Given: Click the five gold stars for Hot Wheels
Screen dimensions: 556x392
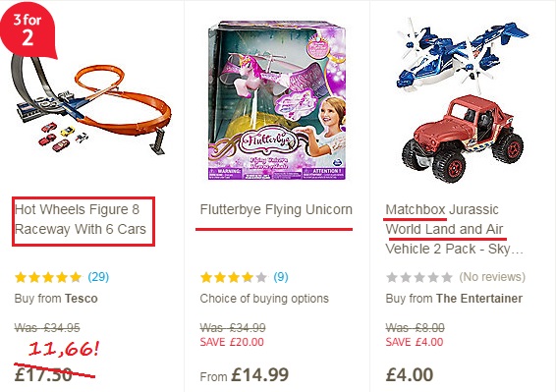Looking at the screenshot, I should click(x=48, y=277).
